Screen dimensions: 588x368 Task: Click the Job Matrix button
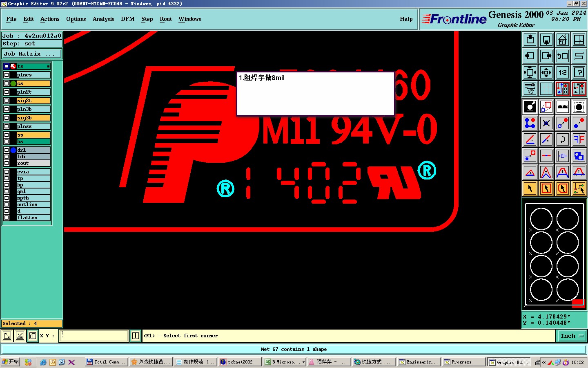coord(32,54)
